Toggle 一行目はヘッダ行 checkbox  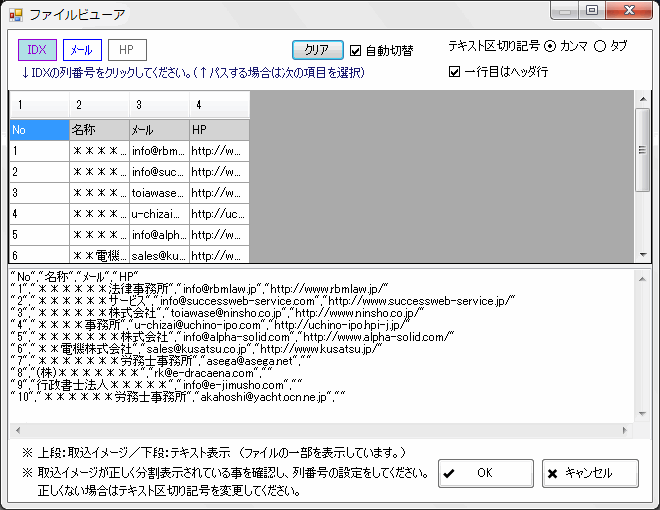455,72
